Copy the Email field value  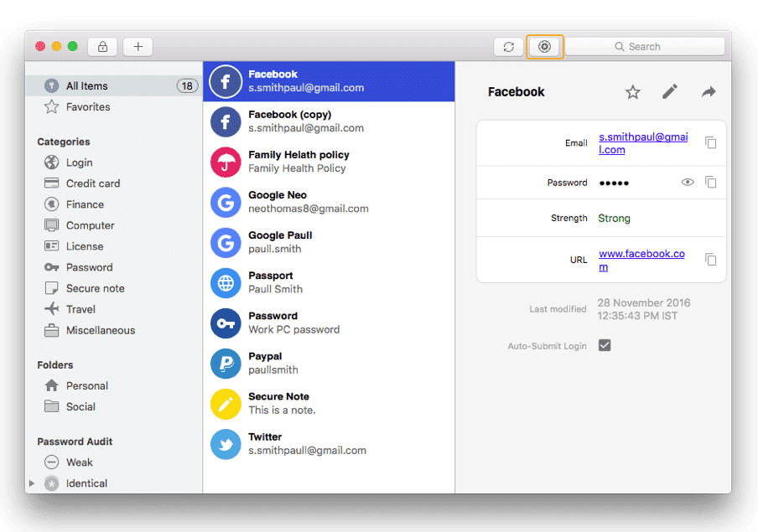711,143
